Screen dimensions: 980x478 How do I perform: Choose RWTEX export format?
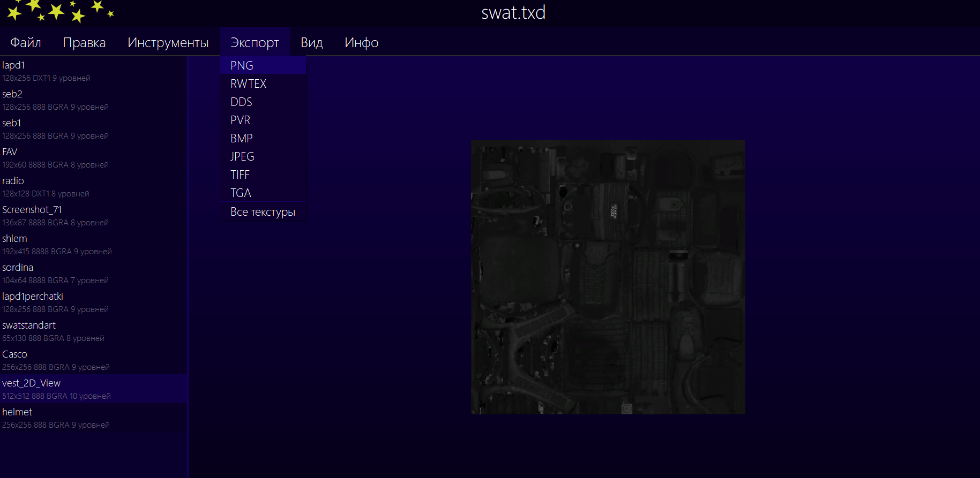248,84
